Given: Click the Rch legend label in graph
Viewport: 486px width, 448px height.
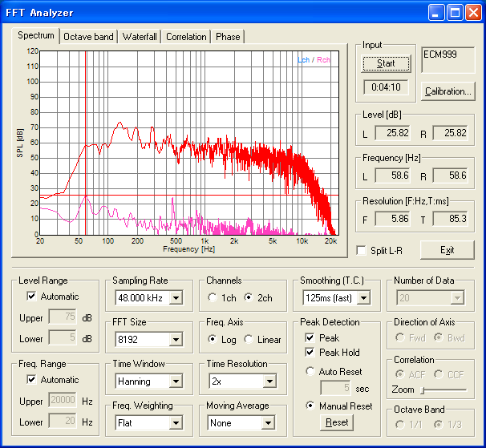Looking at the screenshot, I should [x=323, y=60].
